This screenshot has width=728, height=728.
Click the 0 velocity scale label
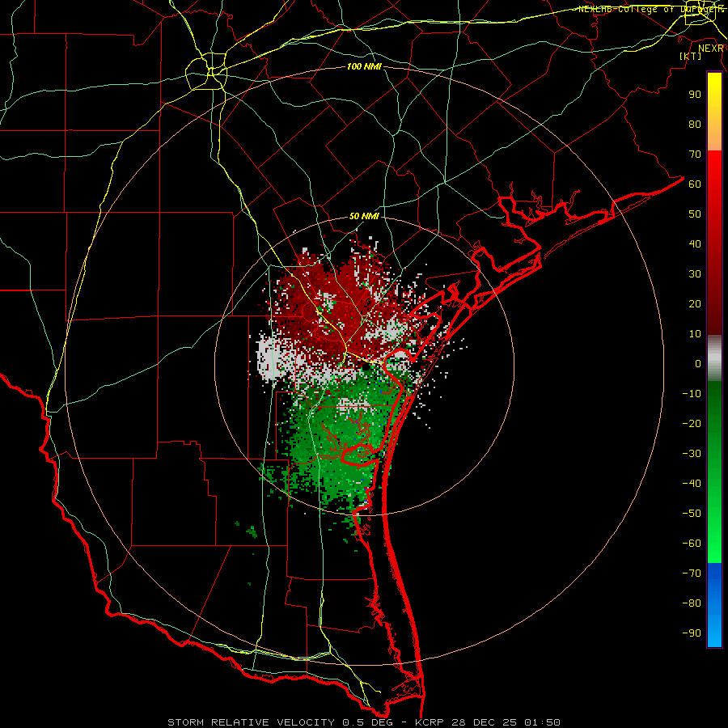698,363
